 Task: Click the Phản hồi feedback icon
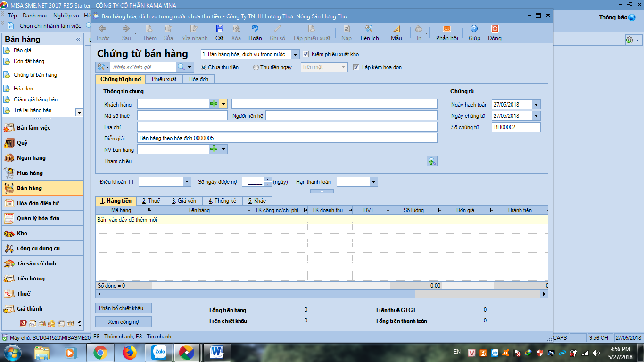click(446, 29)
